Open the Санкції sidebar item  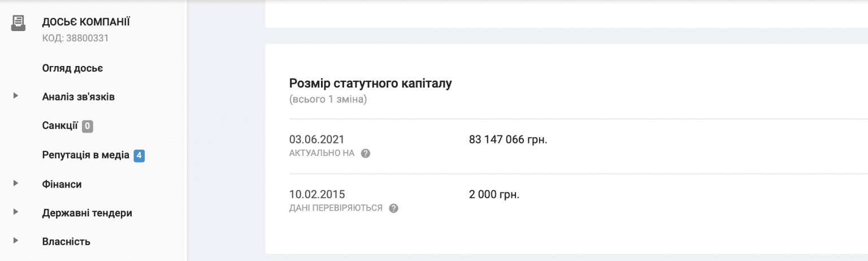[x=59, y=125]
